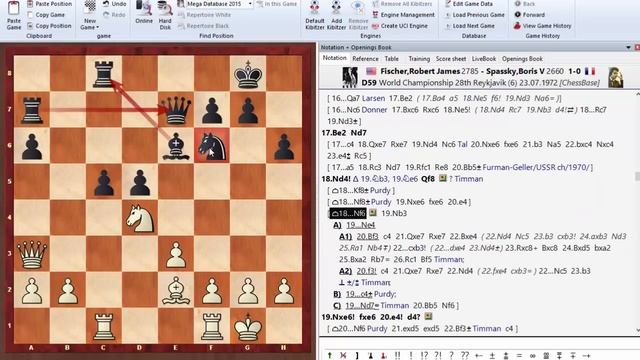Image resolution: width=640 pixels, height=360 pixels.
Task: Go Forward in game history
Action: [x=529, y=15]
